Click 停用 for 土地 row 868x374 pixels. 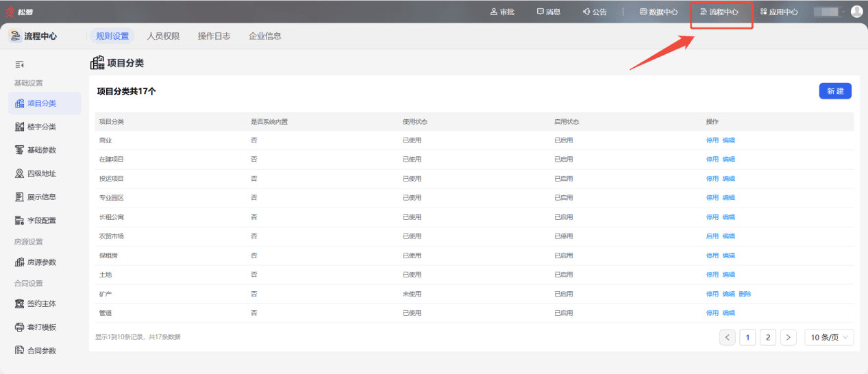coord(712,275)
